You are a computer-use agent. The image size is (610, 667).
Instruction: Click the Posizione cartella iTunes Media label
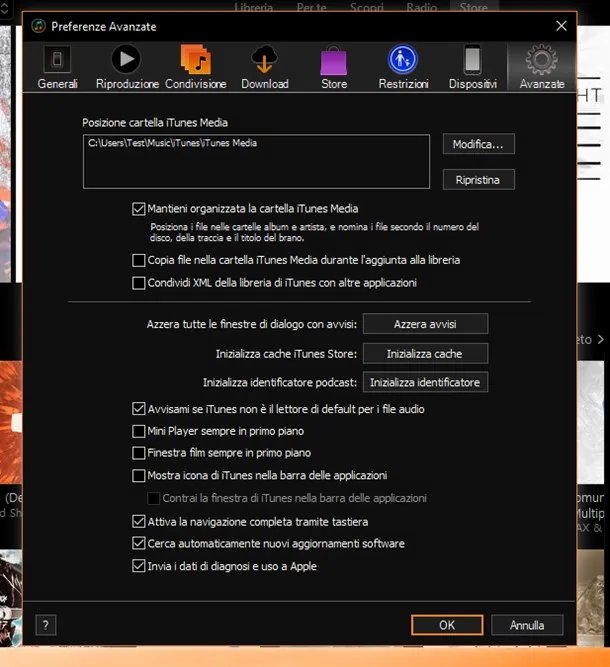pyautogui.click(x=155, y=123)
